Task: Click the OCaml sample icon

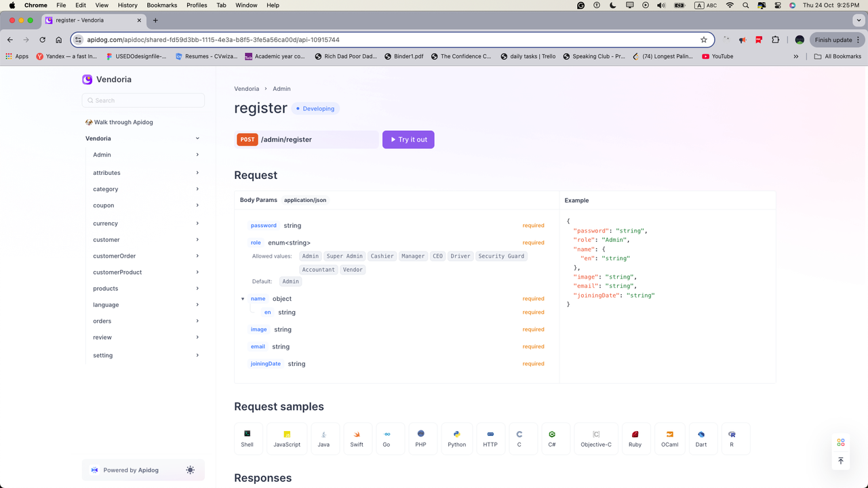Action: pos(669,438)
